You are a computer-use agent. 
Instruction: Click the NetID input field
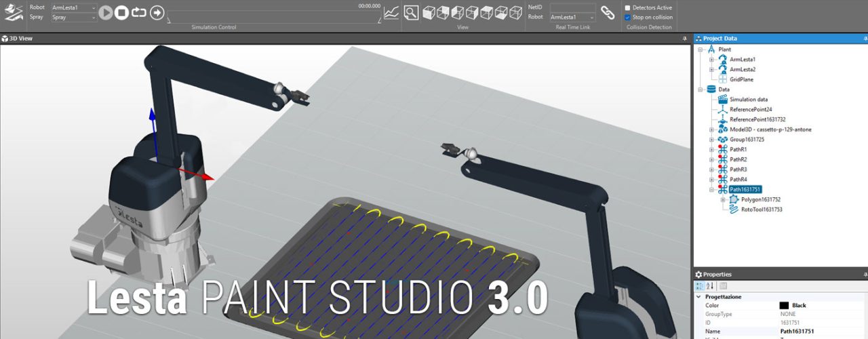pyautogui.click(x=572, y=7)
